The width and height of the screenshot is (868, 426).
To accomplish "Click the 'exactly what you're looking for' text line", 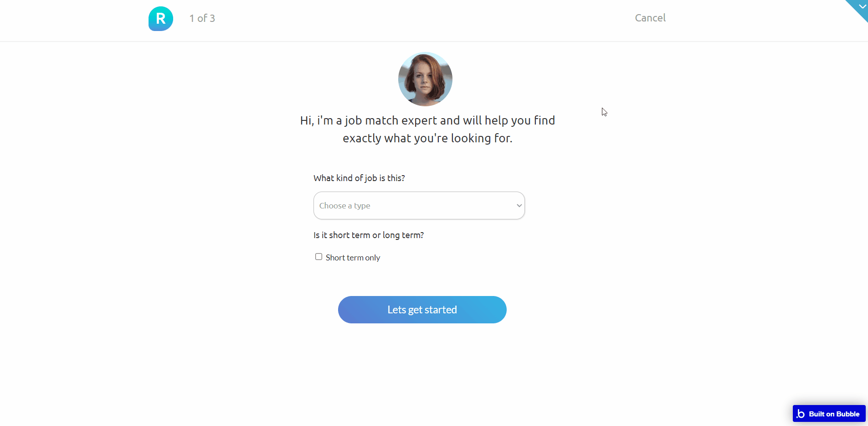I will pyautogui.click(x=427, y=138).
